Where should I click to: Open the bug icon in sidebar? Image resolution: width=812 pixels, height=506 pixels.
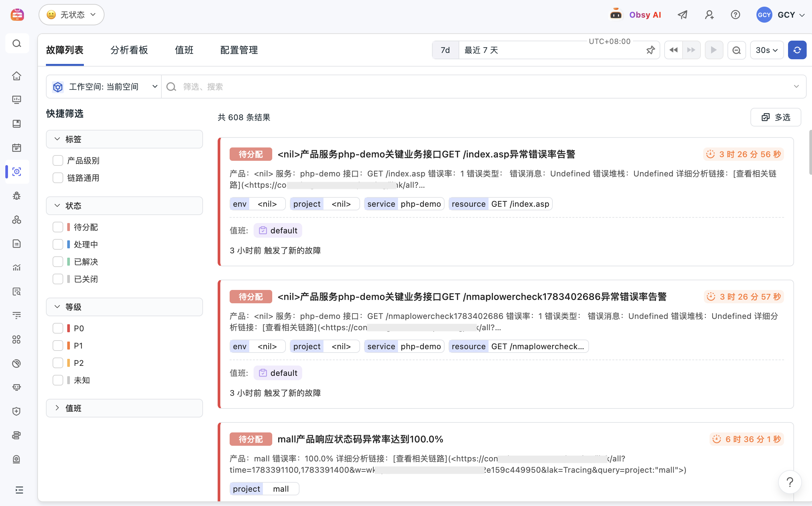click(17, 196)
